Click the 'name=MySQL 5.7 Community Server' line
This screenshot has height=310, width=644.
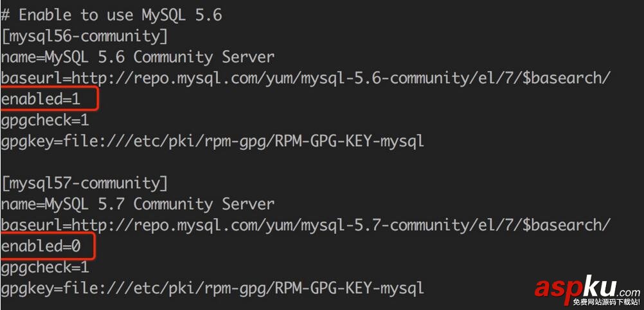[x=138, y=205]
